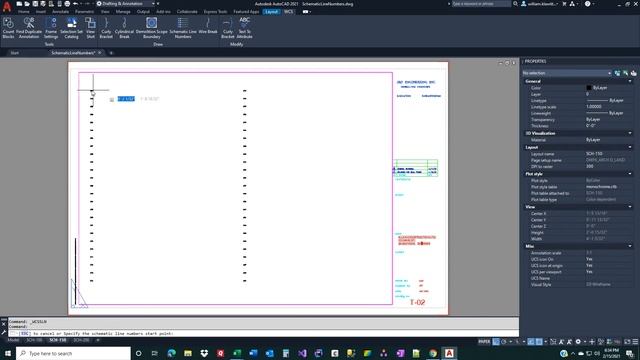Image resolution: width=640 pixels, height=360 pixels.
Task: Open the Drafting & Annotation workspace dropdown
Action: (125, 4)
